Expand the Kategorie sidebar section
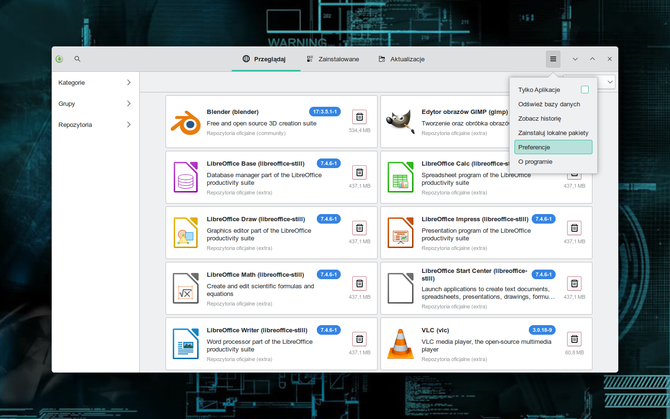The width and height of the screenshot is (670, 419). (x=95, y=82)
